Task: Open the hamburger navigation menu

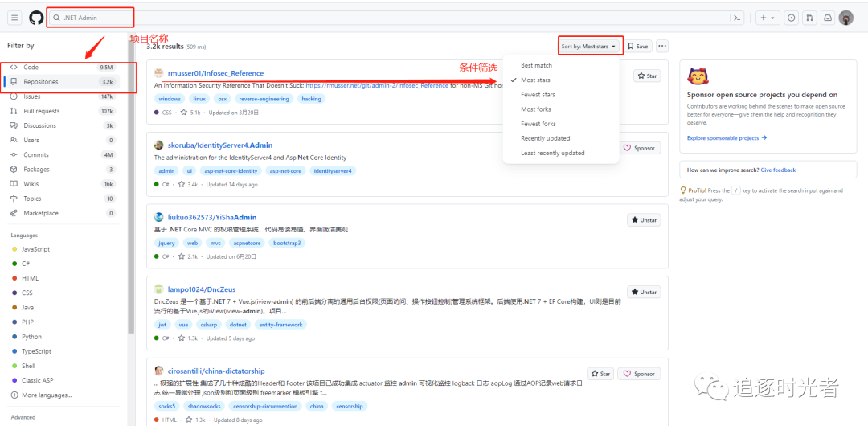Action: pos(14,18)
